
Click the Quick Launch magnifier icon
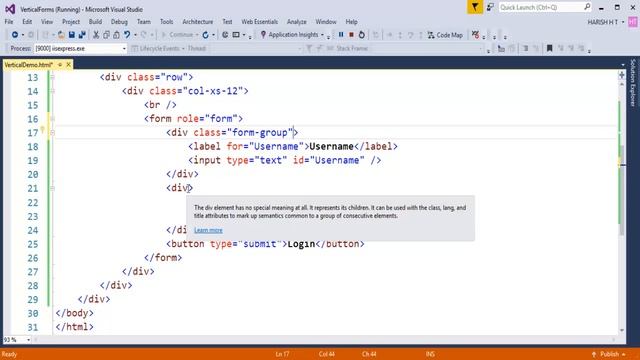[587, 7]
